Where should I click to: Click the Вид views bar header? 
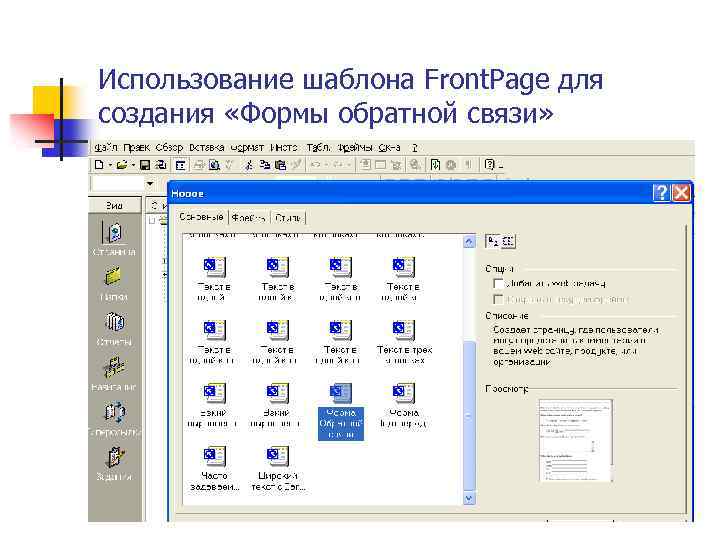(114, 206)
